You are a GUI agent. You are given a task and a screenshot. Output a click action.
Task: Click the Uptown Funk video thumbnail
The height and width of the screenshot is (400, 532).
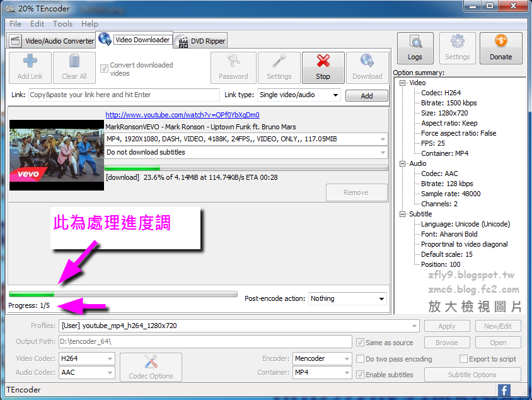point(57,155)
